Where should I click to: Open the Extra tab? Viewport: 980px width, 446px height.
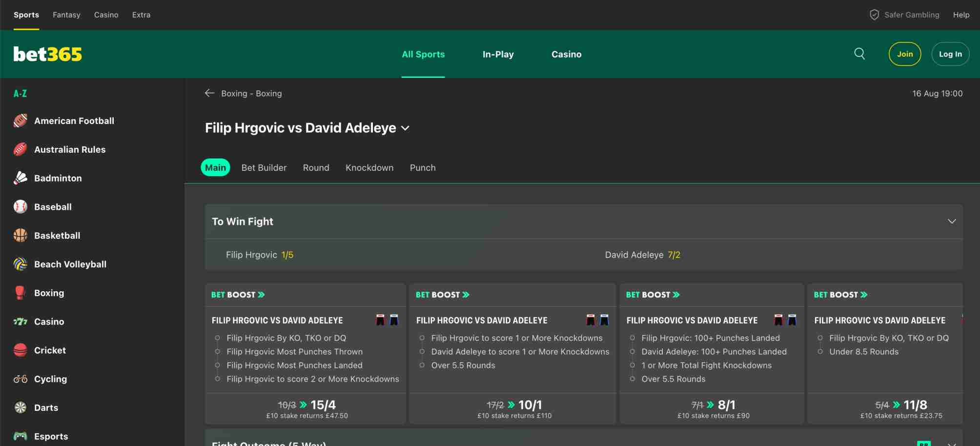(141, 15)
